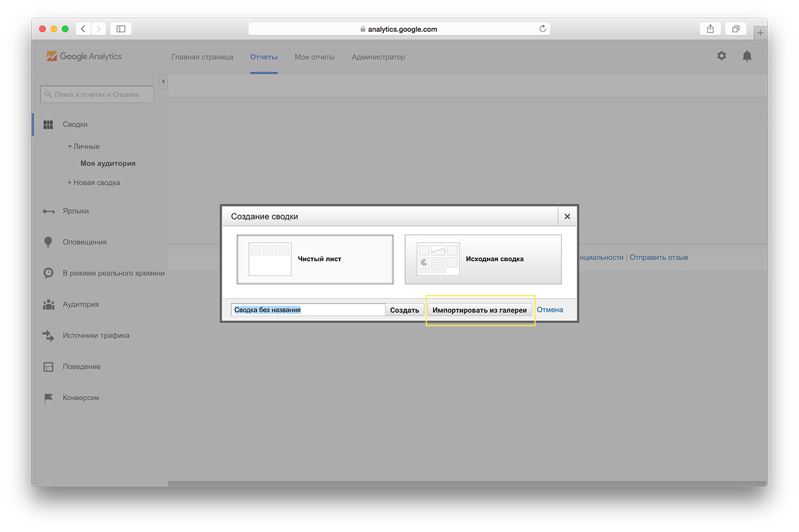799x532 pixels.
Task: Close the Создание сводки dialog
Action: pos(567,216)
